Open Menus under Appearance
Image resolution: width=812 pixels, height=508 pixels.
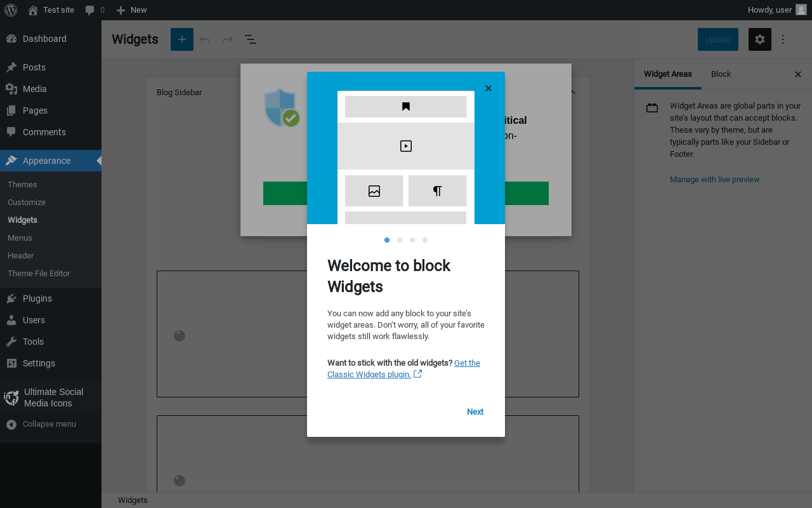click(20, 238)
